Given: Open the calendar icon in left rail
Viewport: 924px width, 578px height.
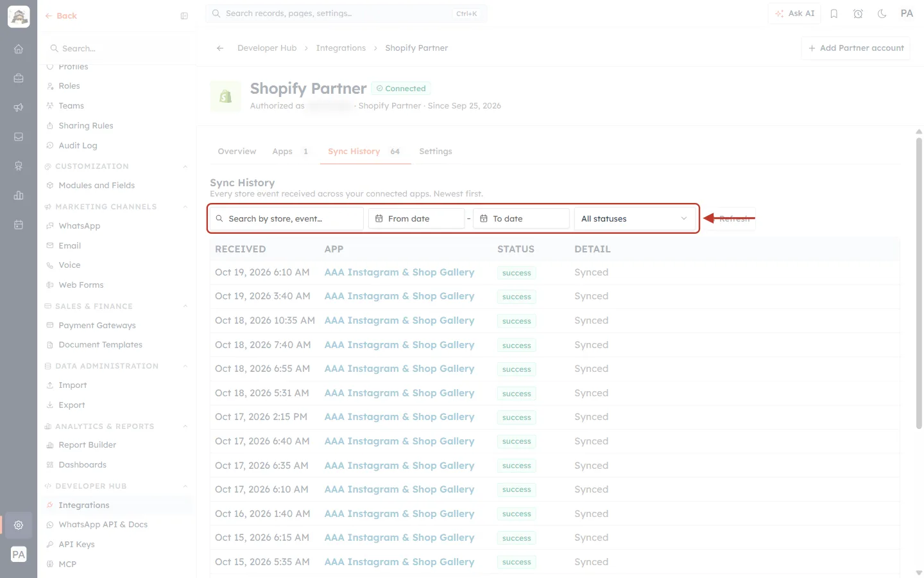Looking at the screenshot, I should (x=19, y=225).
